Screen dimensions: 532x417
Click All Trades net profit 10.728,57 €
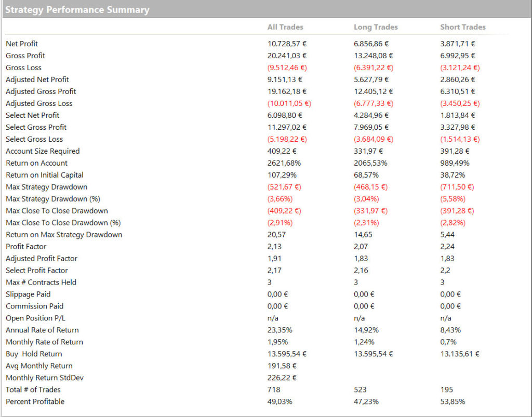tap(287, 44)
